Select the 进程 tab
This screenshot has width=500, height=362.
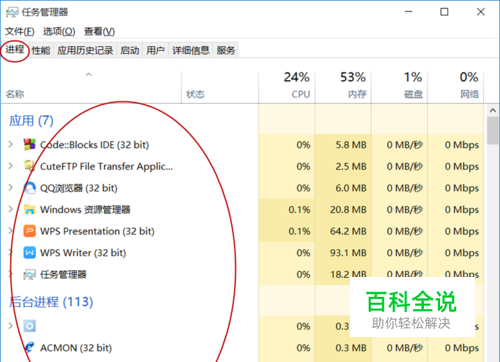pyautogui.click(x=15, y=50)
